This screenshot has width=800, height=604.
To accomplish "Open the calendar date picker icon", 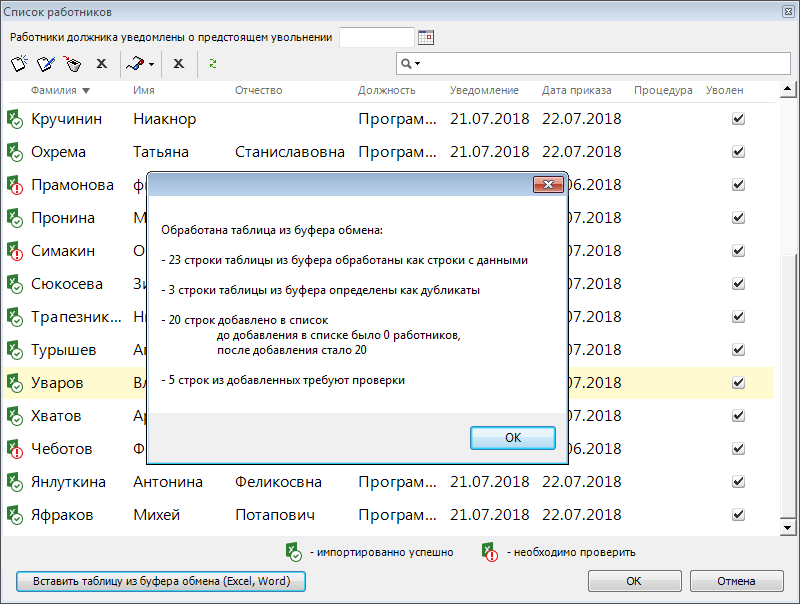I will point(426,37).
